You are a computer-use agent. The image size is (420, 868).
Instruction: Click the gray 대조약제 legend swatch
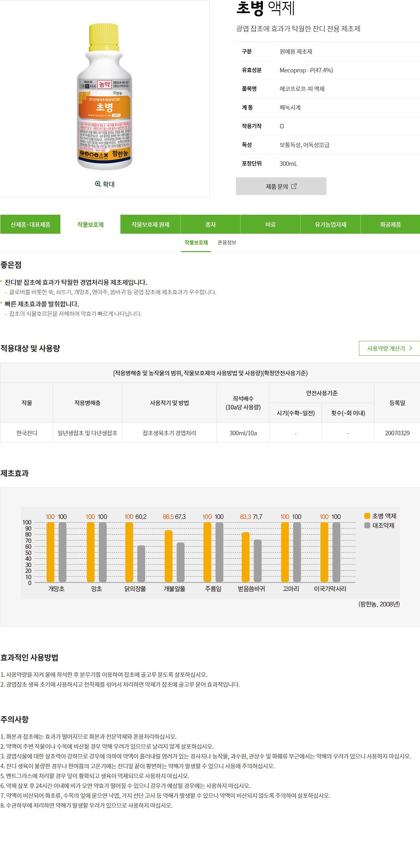point(367,525)
